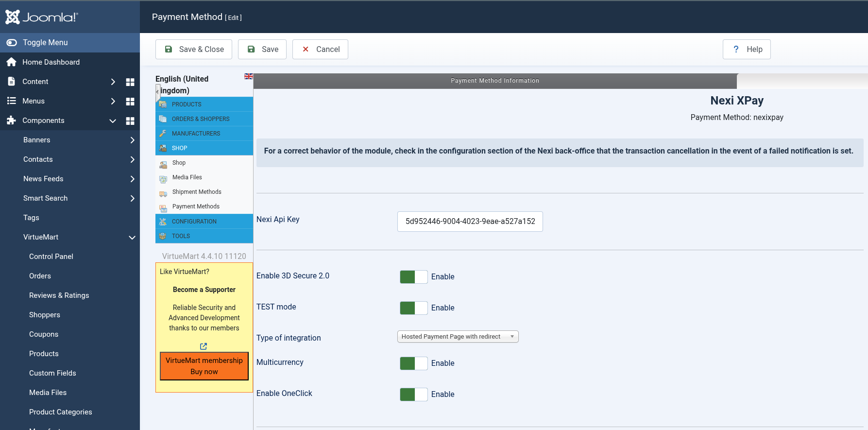This screenshot has height=430, width=868.
Task: Click the Help button
Action: 747,49
